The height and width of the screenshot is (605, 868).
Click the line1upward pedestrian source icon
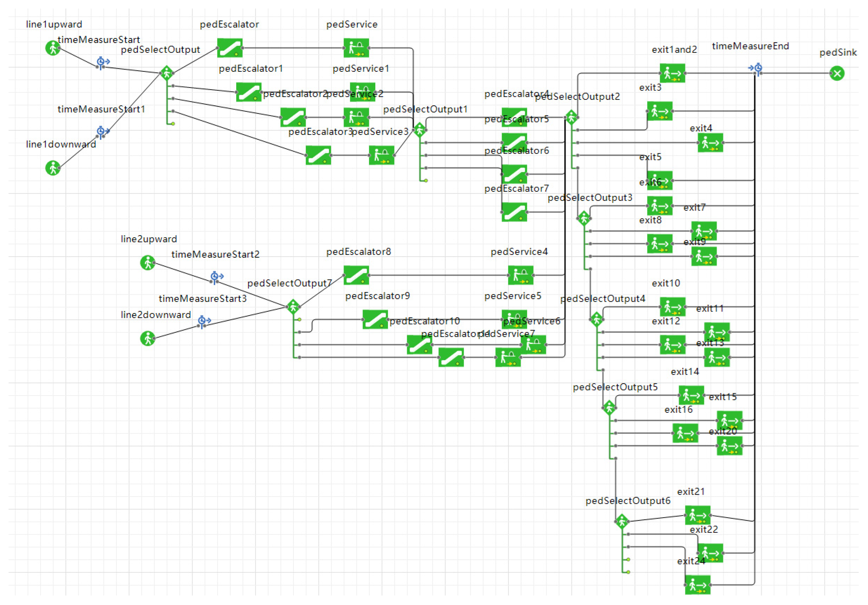point(53,48)
